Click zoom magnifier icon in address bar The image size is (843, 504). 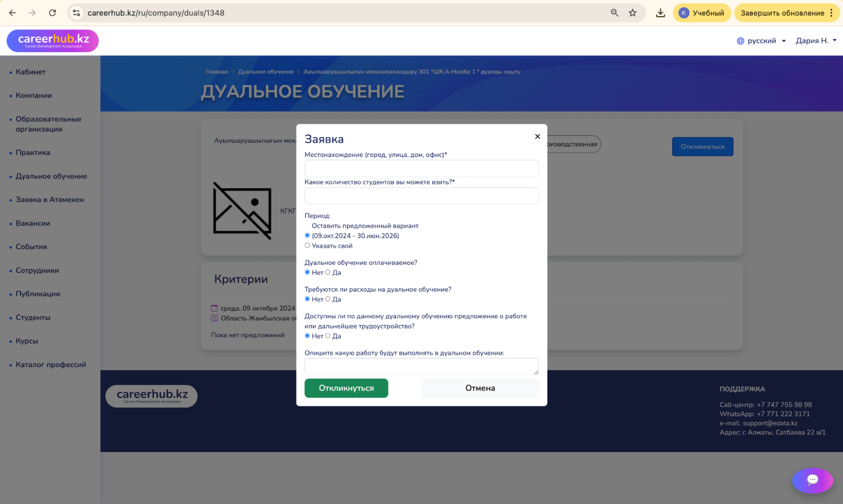tap(614, 13)
